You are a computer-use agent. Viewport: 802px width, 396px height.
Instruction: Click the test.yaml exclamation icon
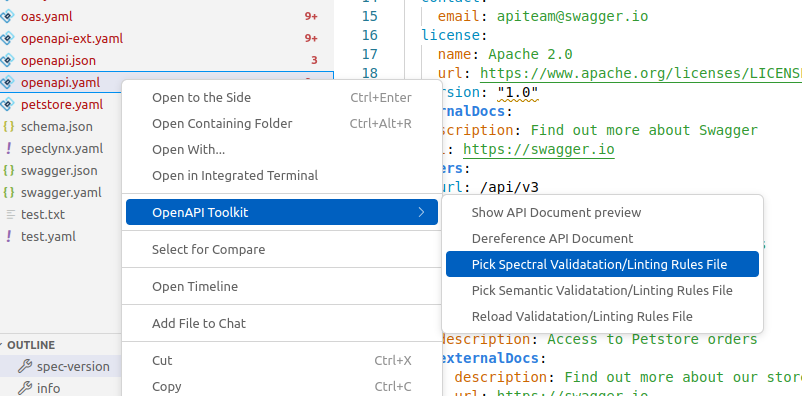(8, 237)
